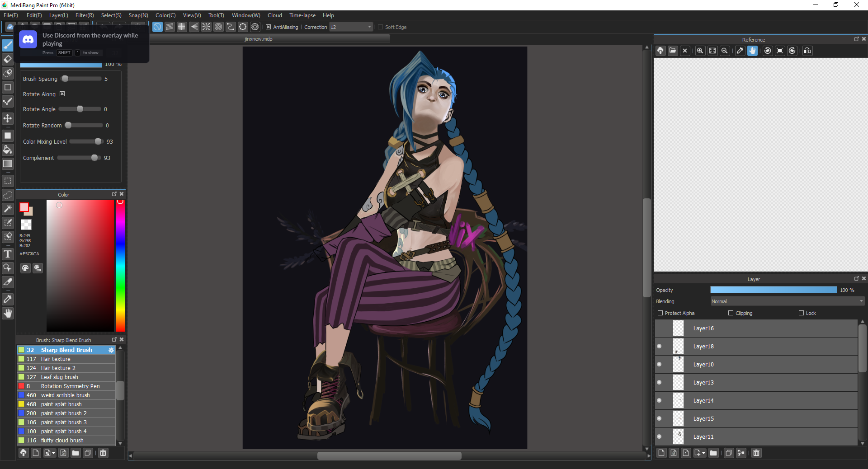This screenshot has height=469, width=868.
Task: Click the Layer15 thumbnail
Action: (x=679, y=419)
